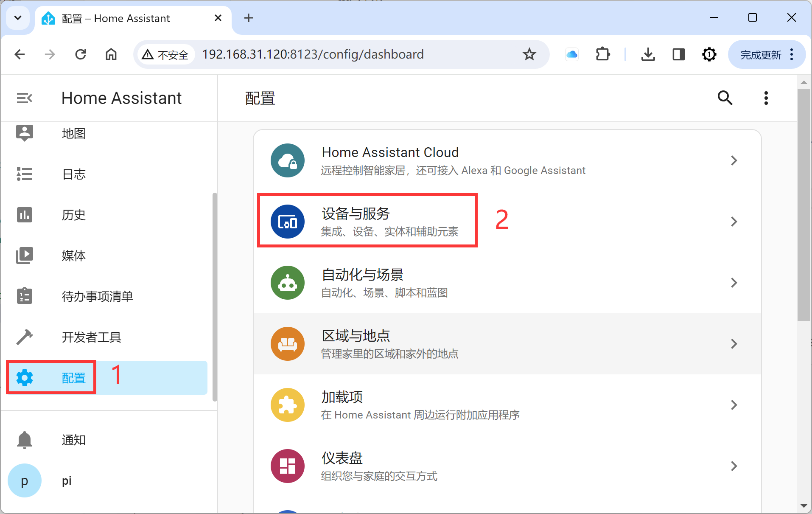Open the browser extensions puzzle icon

(602, 54)
